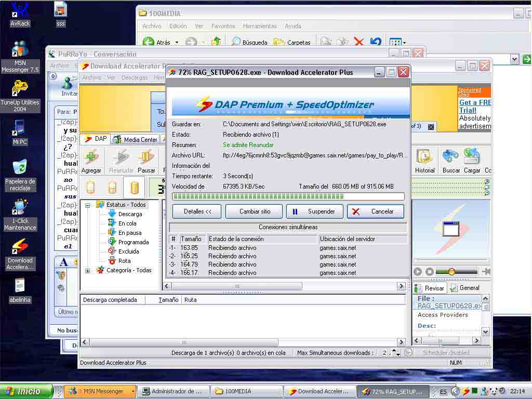
Task: Open the Mi PC desktop icon
Action: (x=20, y=132)
